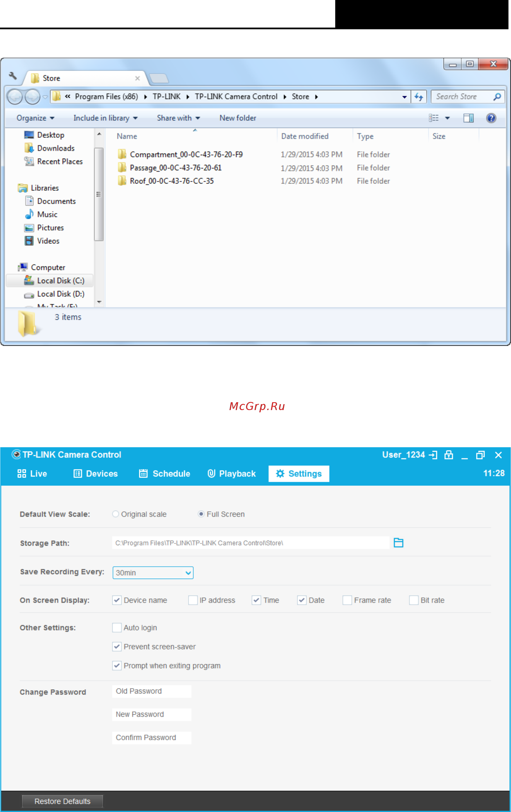
Task: Click the Settings tab
Action: tap(299, 474)
